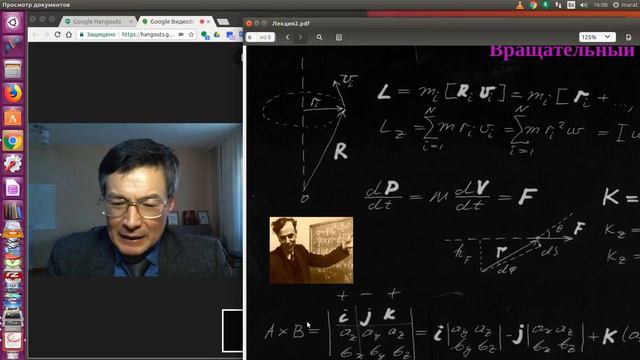The image size is (640, 360).
Task: Click the presenter video feed
Action: click(x=135, y=200)
